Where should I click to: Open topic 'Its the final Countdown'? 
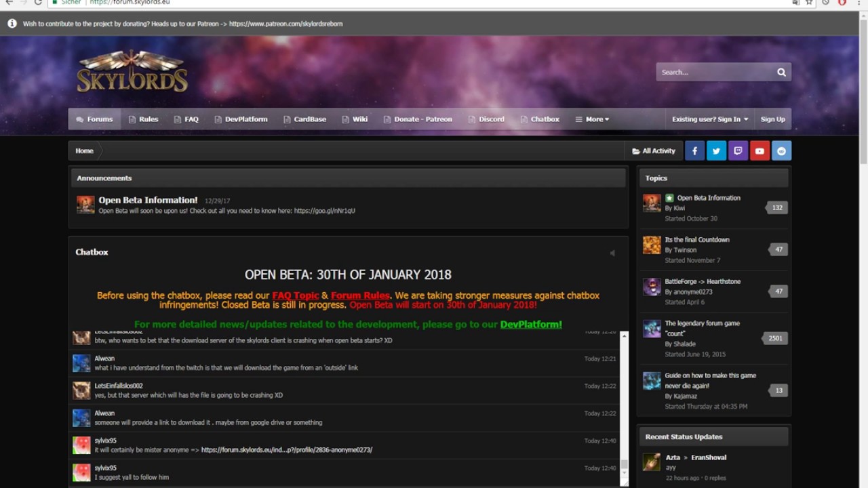point(697,240)
